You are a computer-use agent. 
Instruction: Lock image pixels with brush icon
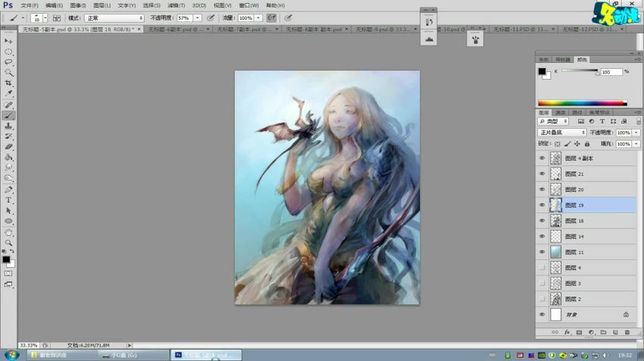pos(567,144)
